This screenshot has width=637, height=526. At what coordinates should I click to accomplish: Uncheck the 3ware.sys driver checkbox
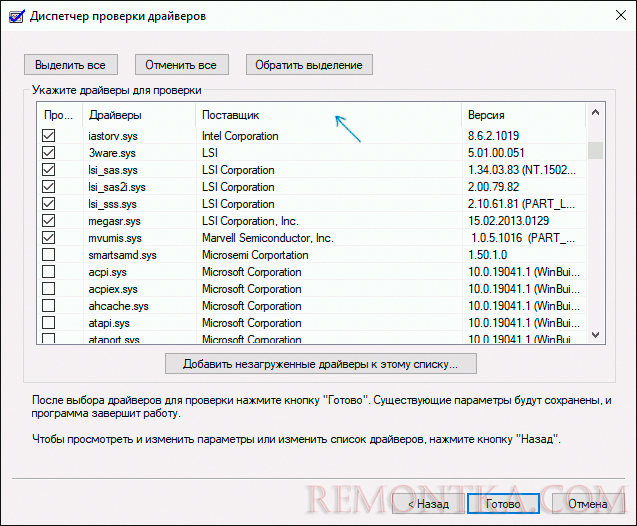[x=49, y=153]
